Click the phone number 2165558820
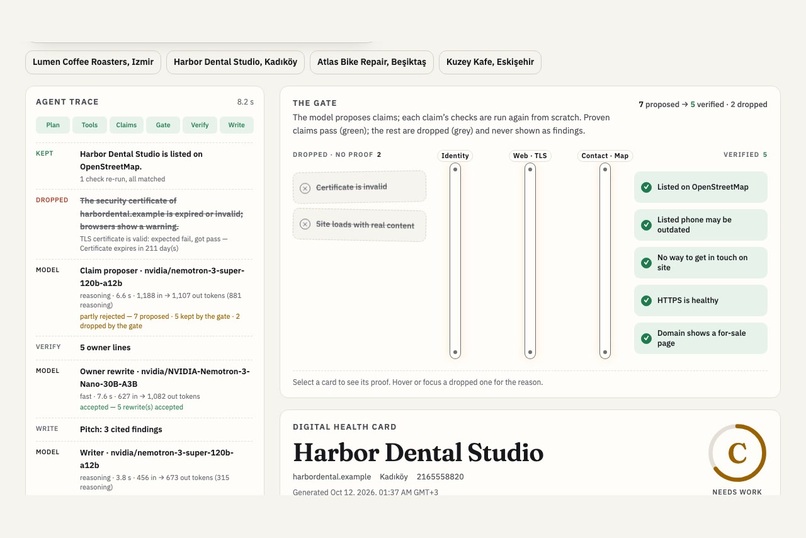Image resolution: width=806 pixels, height=538 pixels. [x=440, y=477]
